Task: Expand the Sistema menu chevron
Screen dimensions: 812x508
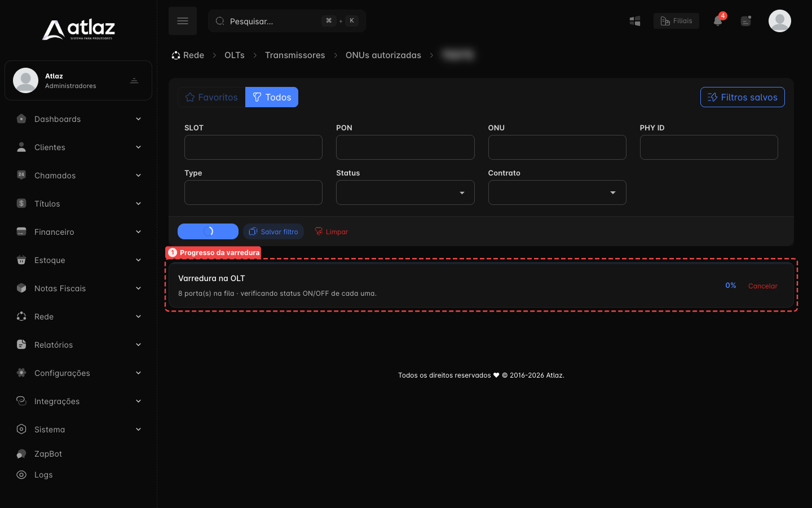Action: point(138,430)
